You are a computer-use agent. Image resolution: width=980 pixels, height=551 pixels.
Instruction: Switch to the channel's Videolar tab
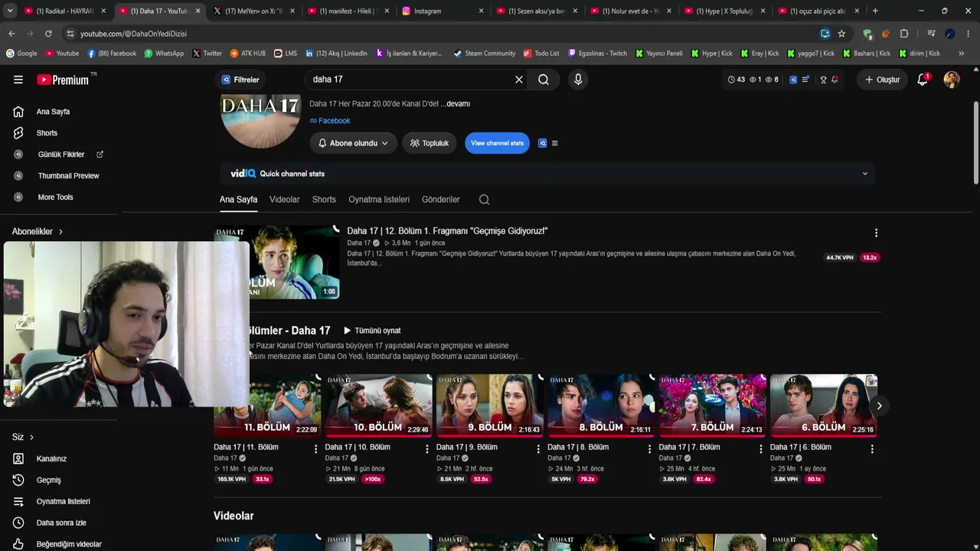pyautogui.click(x=284, y=200)
